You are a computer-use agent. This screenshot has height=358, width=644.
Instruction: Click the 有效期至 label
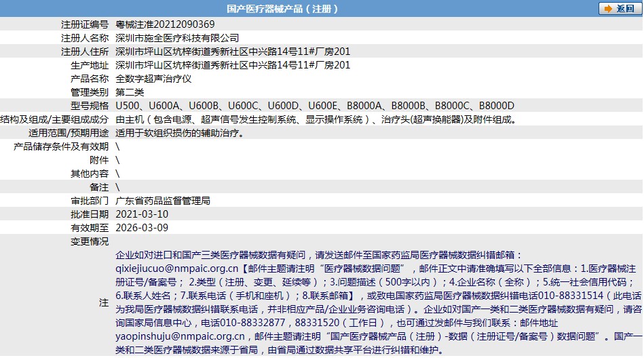click(90, 227)
